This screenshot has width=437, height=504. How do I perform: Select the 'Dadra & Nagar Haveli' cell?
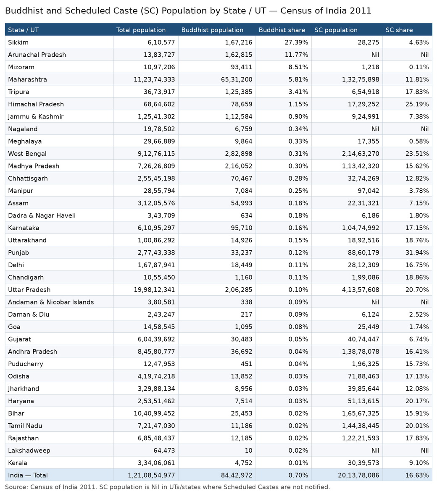pos(59,215)
